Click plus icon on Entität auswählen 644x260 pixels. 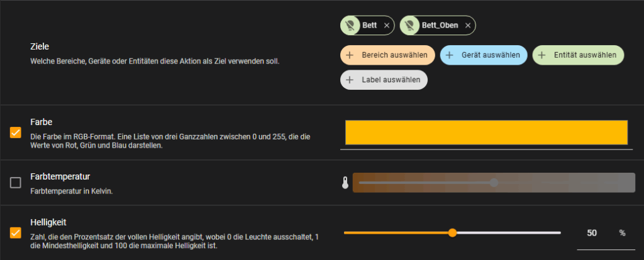[542, 55]
